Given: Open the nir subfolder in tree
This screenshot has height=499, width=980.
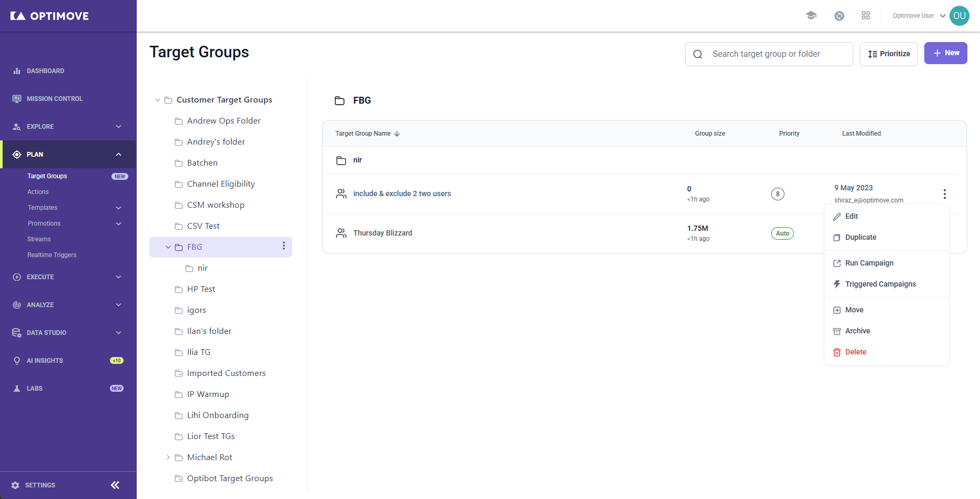Looking at the screenshot, I should (x=202, y=268).
